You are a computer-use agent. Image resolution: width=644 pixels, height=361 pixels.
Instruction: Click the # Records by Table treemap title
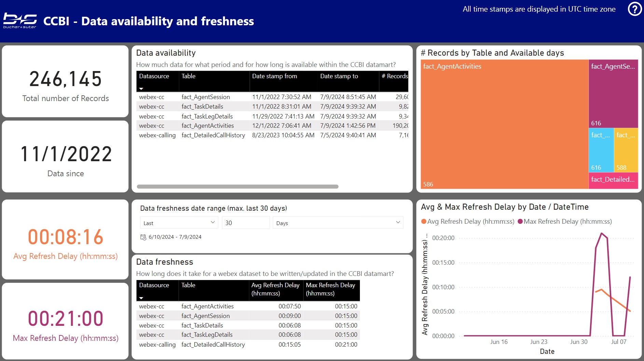coord(492,53)
